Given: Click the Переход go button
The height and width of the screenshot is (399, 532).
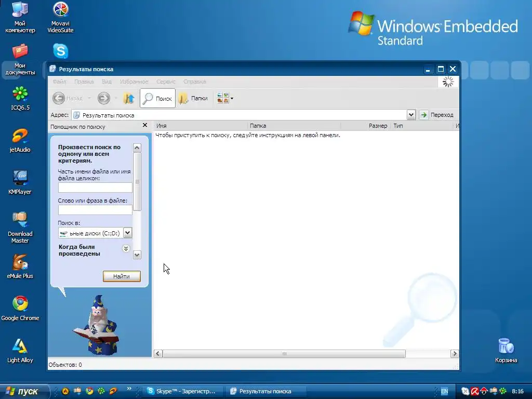Looking at the screenshot, I should point(437,115).
